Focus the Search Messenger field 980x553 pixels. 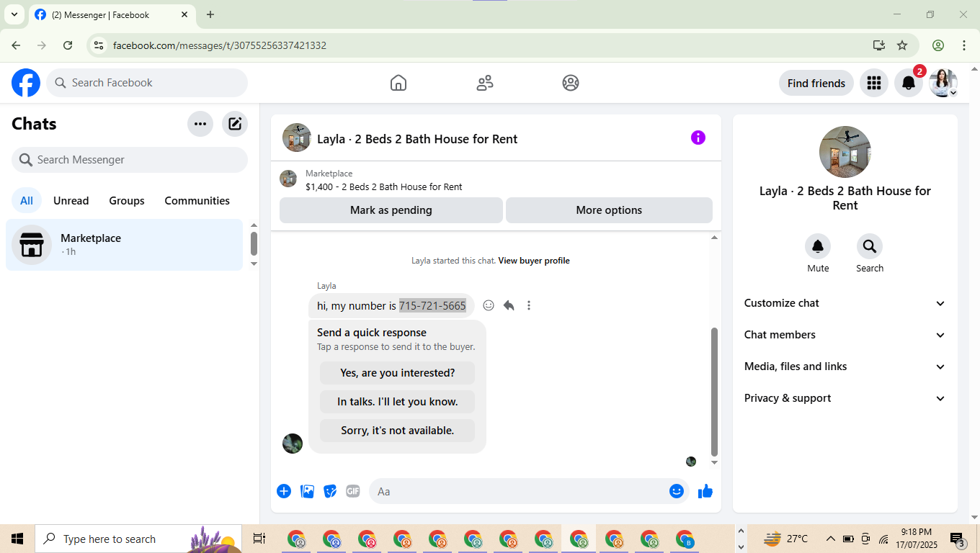[130, 160]
